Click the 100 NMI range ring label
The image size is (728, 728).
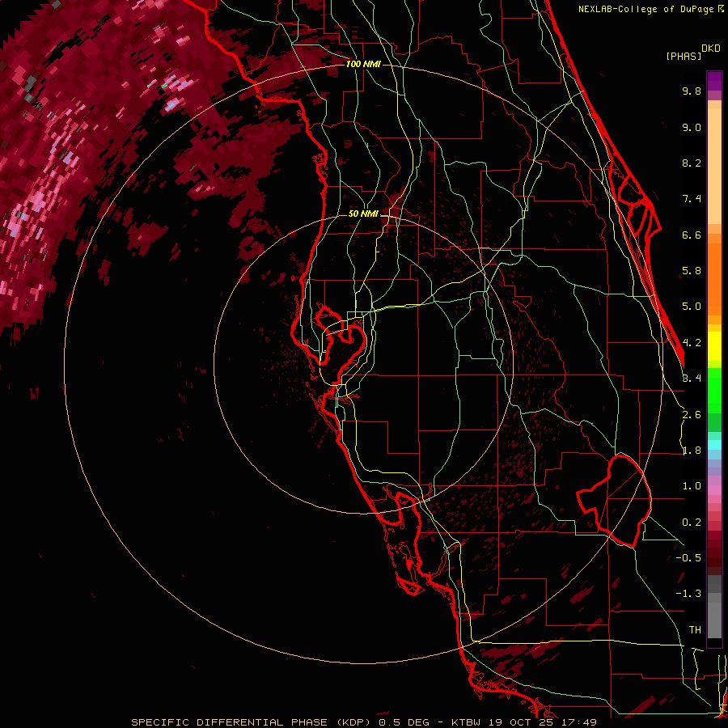pyautogui.click(x=363, y=64)
